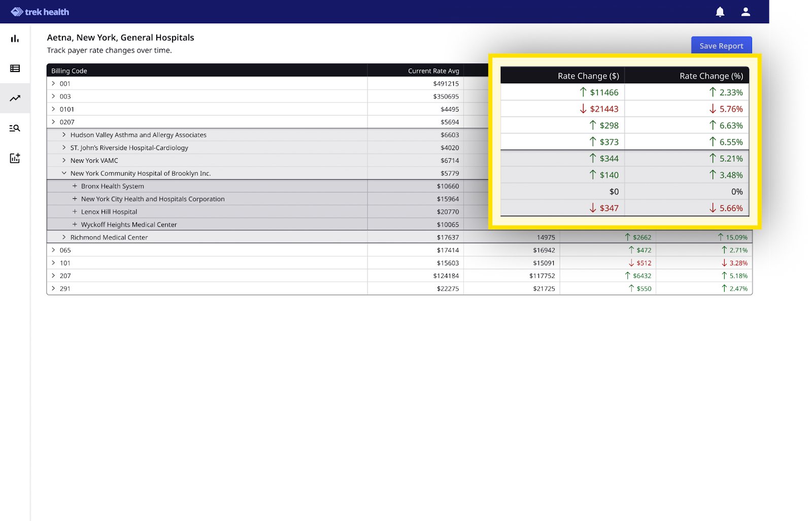Expand billing code 003 row
This screenshot has height=521, width=812.
(53, 96)
